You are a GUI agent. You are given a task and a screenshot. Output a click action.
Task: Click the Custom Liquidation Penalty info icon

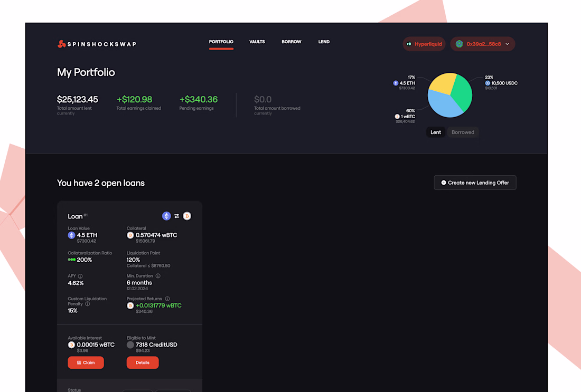(88, 304)
